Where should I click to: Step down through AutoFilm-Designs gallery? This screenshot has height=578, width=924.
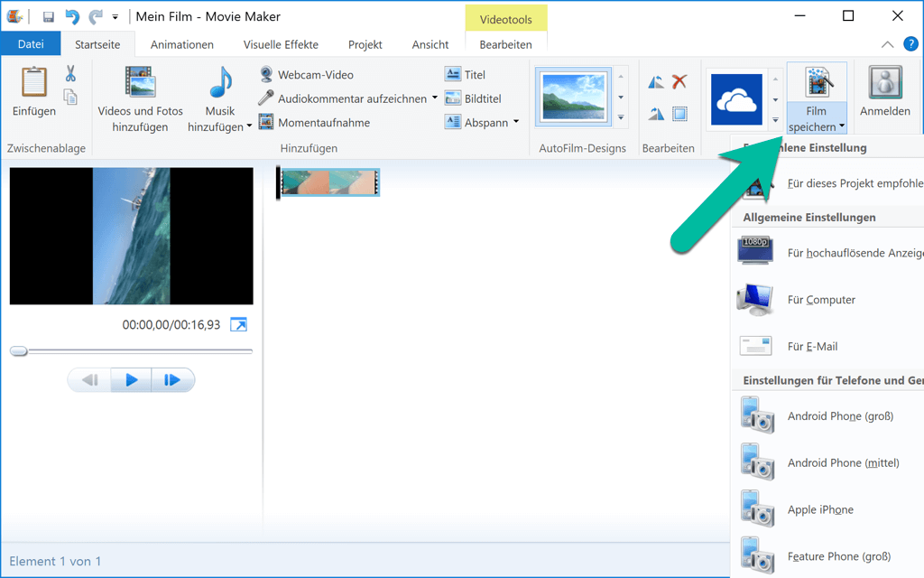click(621, 98)
